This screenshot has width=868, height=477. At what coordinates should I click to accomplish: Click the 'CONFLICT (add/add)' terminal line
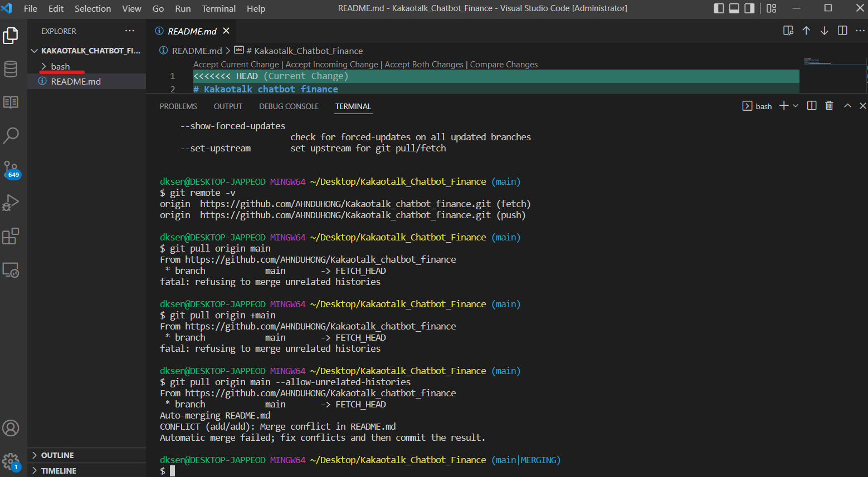pos(277,426)
